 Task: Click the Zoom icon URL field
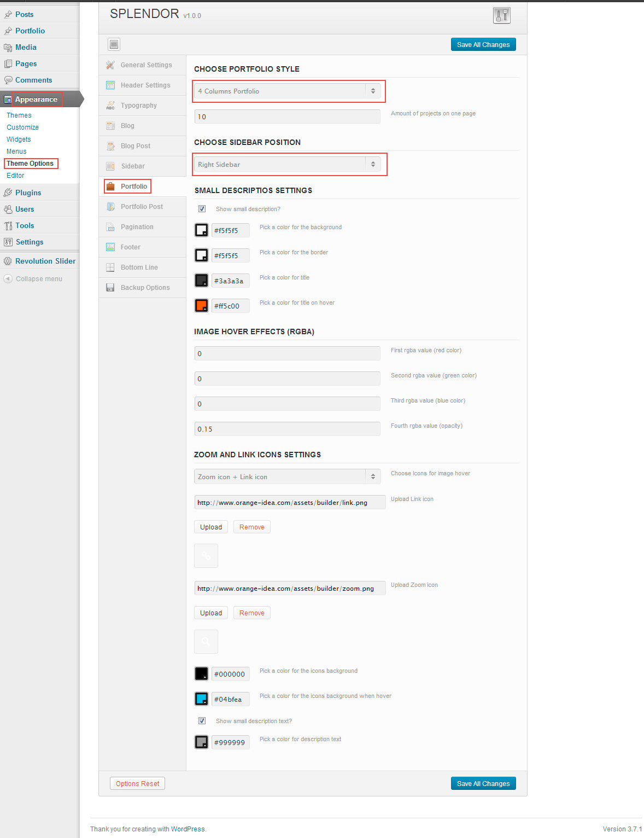(x=290, y=588)
